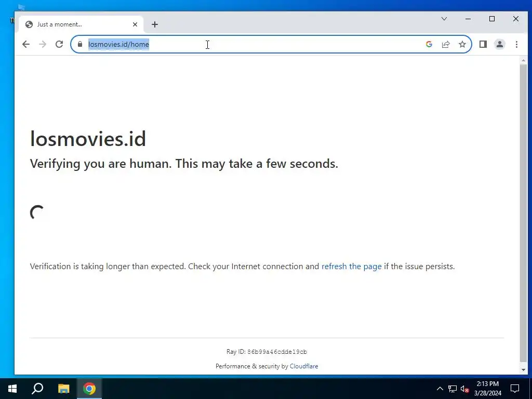Expand the tab search dropdown arrow

[x=444, y=19]
